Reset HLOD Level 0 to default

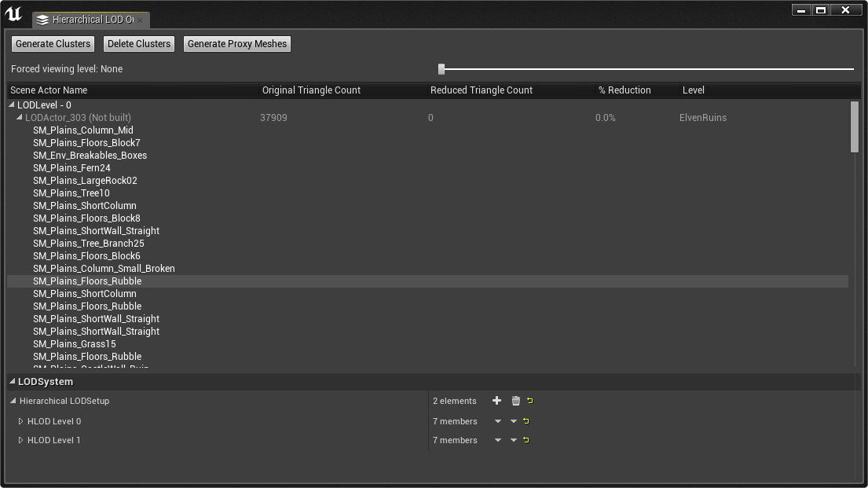pos(526,421)
